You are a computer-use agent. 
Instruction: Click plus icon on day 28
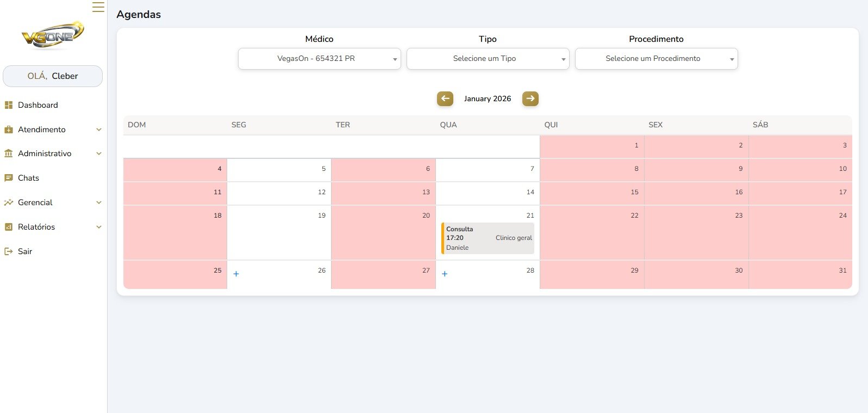[x=445, y=274]
